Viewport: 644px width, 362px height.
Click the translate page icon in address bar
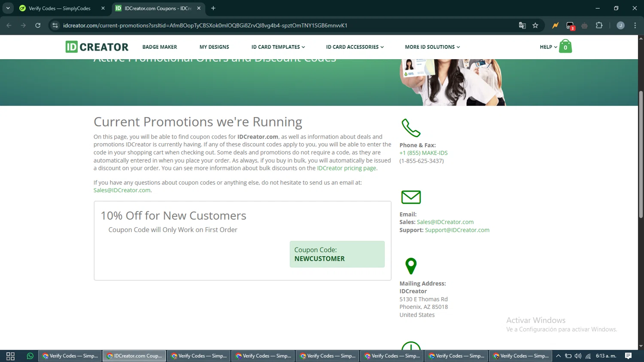point(522,25)
